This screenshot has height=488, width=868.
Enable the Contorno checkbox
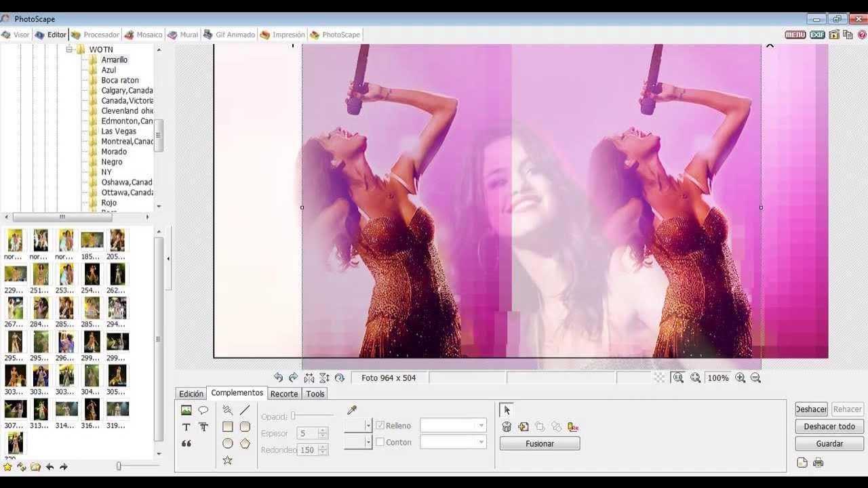tap(380, 442)
